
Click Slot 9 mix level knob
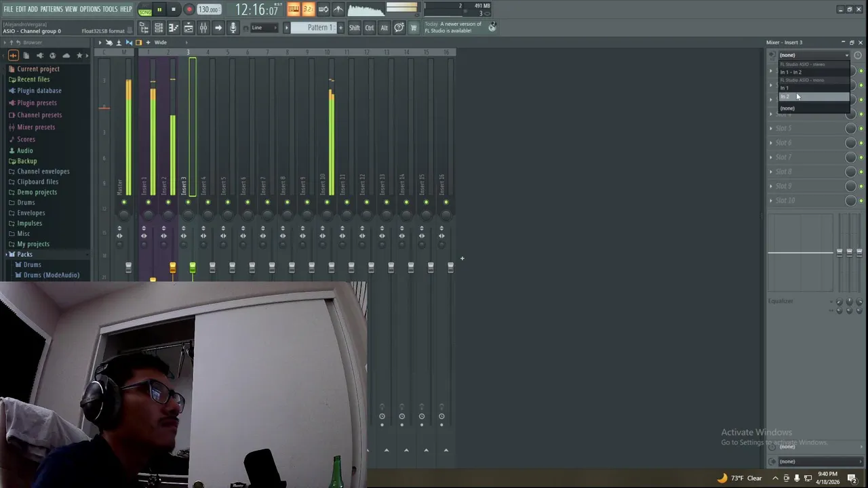click(x=850, y=186)
